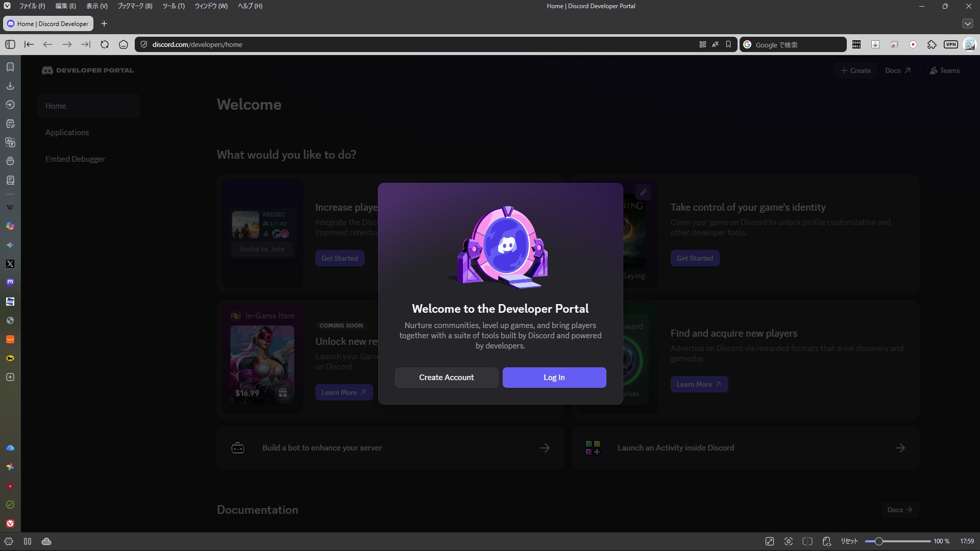Click the Create button in the portal header
Screen dimensions: 980x551
(856, 70)
